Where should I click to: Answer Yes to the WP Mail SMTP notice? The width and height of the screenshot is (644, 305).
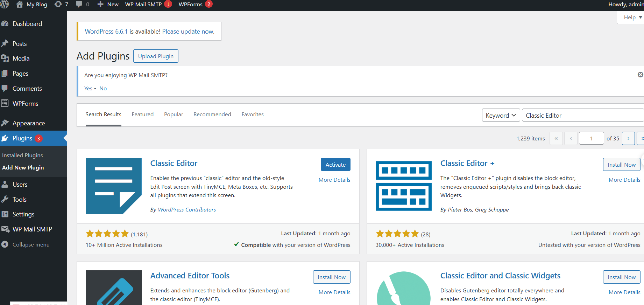(x=88, y=88)
